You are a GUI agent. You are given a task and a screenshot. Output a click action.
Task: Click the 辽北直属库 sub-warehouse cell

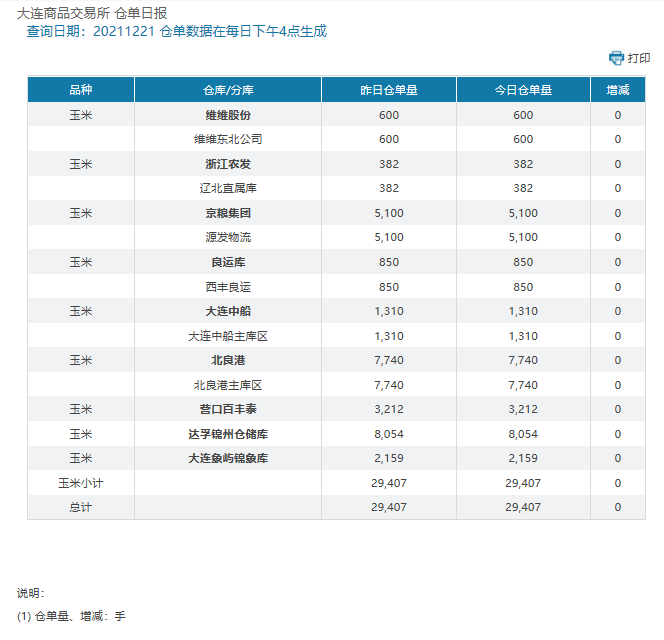(x=228, y=188)
